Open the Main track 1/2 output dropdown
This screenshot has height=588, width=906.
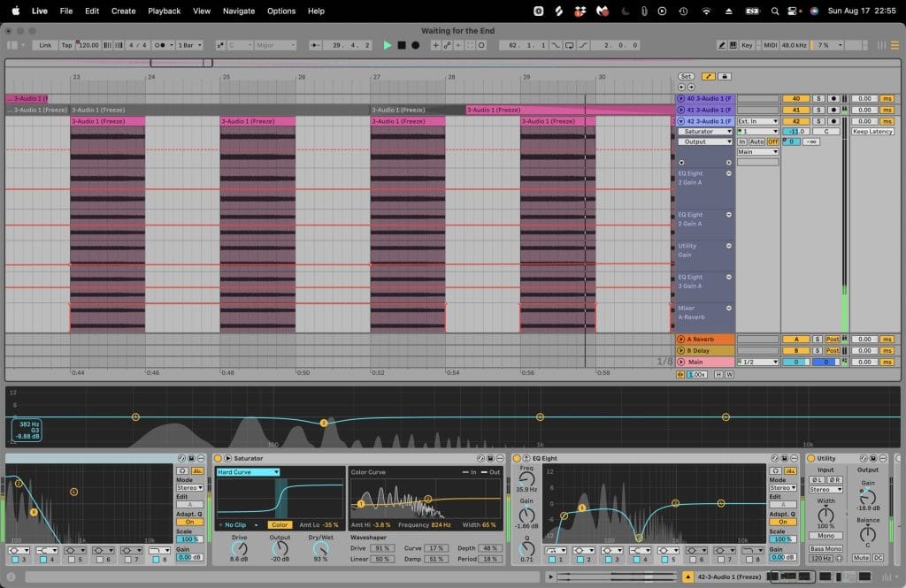coord(757,363)
